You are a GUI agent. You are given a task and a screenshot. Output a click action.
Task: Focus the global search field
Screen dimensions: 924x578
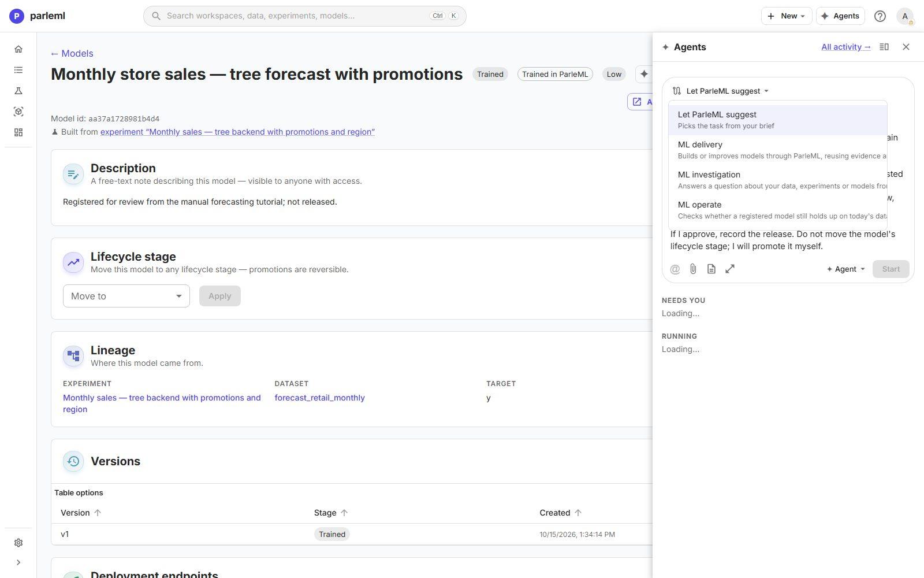click(x=305, y=16)
